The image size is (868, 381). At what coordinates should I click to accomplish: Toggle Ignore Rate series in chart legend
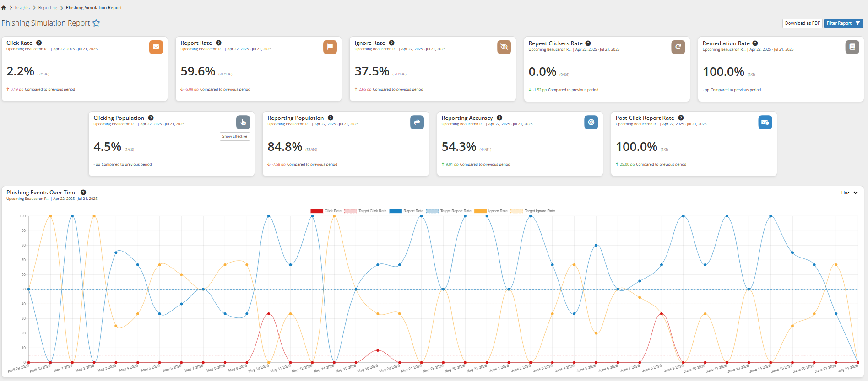pos(491,211)
